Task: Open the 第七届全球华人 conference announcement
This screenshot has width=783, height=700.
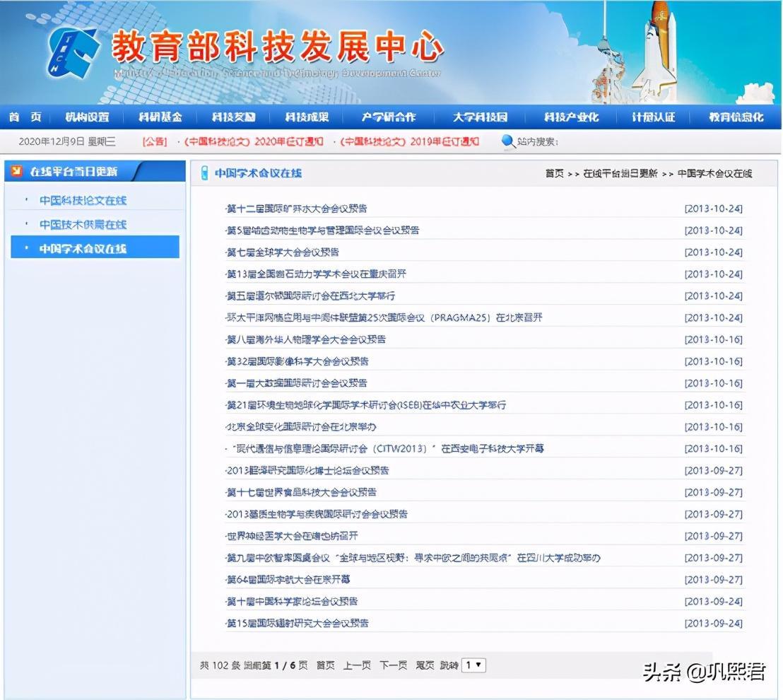Action: (283, 252)
